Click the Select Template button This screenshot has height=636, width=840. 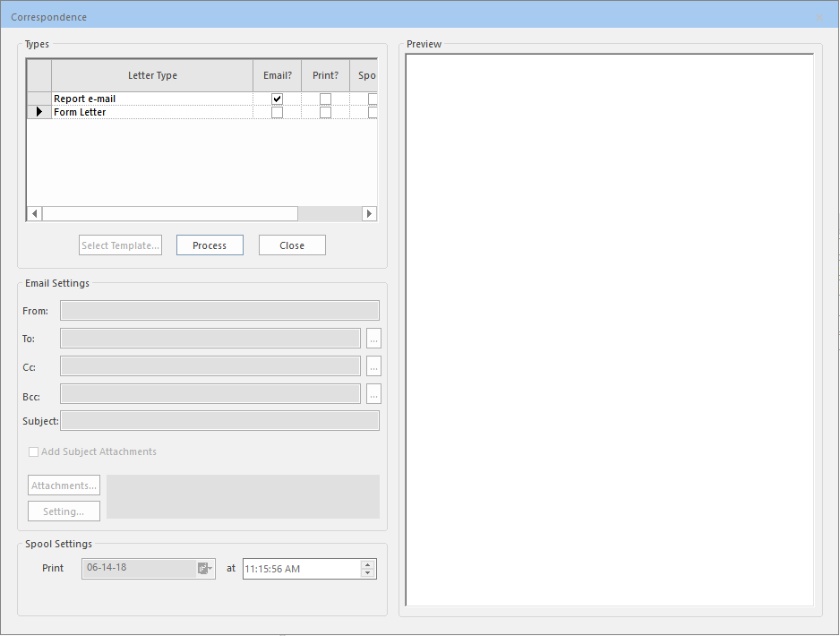[x=120, y=245]
